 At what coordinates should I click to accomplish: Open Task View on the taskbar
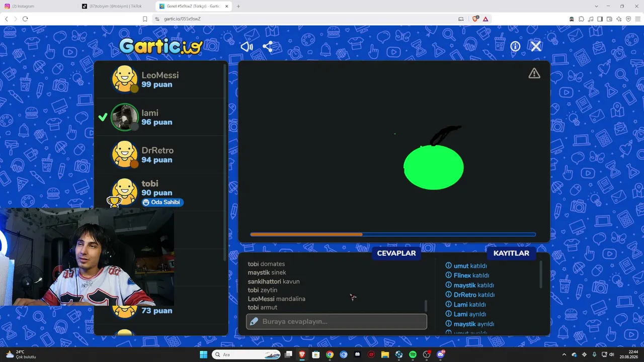288,354
